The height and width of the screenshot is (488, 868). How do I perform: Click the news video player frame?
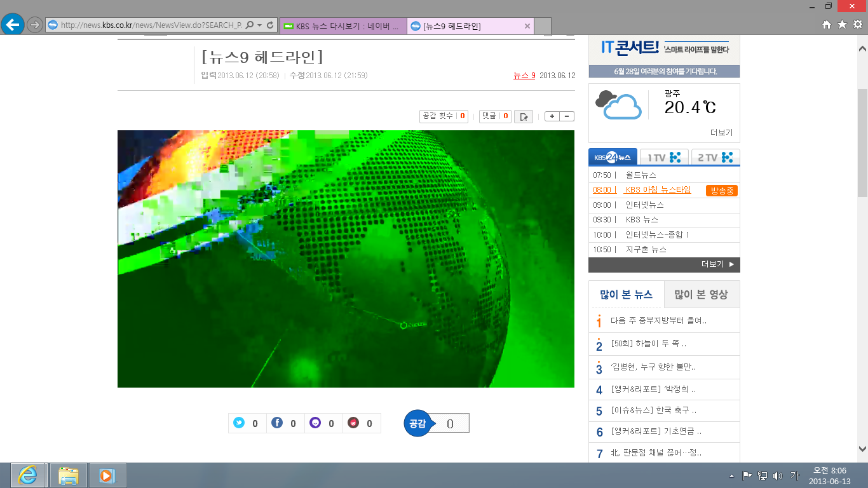(346, 259)
